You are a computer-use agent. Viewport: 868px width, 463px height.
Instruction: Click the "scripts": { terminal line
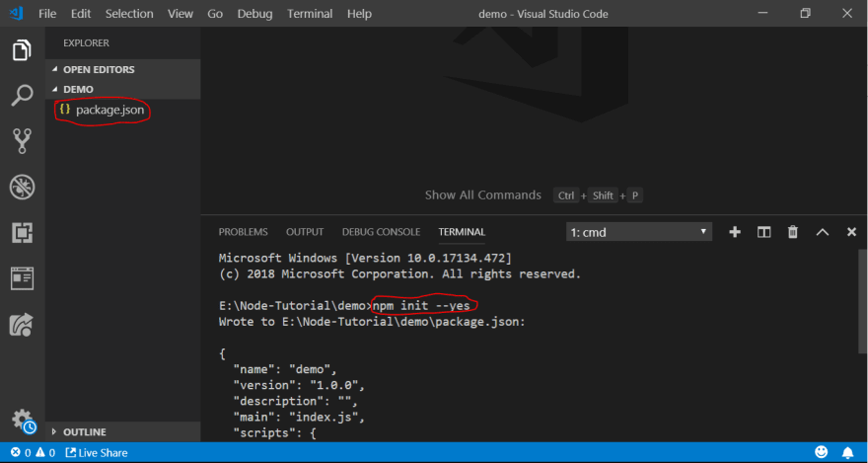tap(274, 432)
